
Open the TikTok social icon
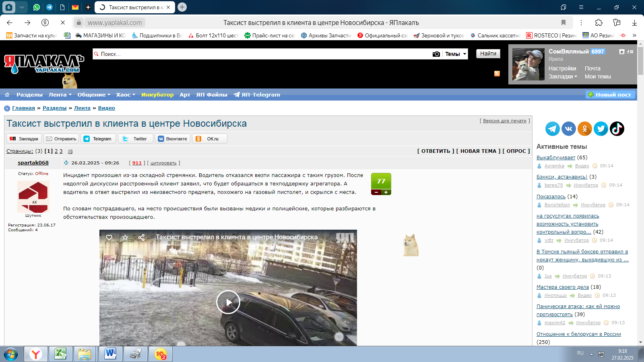[x=617, y=129]
